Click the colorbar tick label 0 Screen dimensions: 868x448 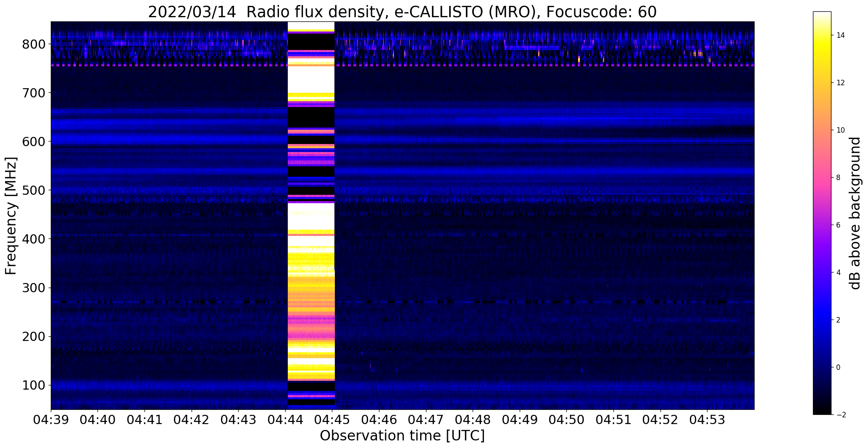[838, 367]
